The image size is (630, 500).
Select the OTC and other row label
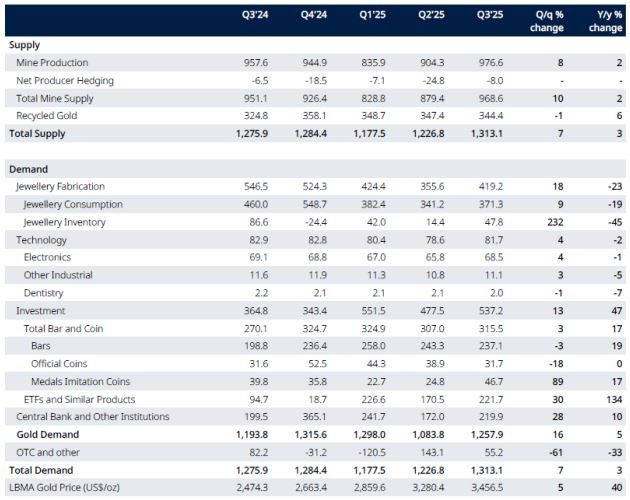[47, 451]
